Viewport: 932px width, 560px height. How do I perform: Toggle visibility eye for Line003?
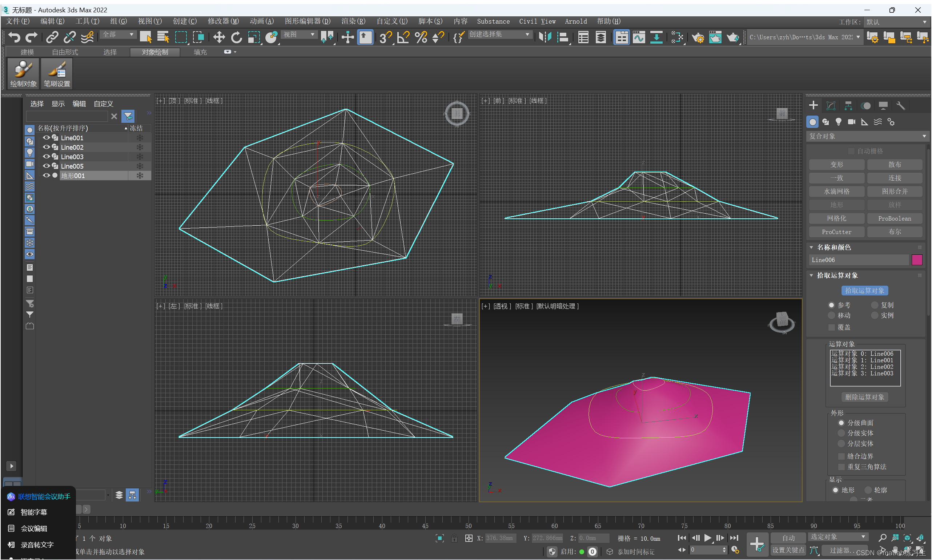coord(47,157)
